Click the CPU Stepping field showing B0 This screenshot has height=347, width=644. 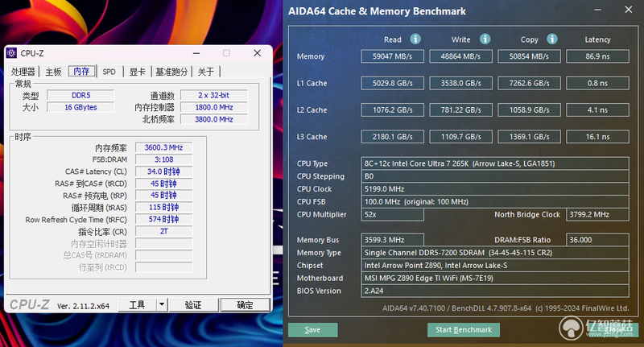[495, 176]
